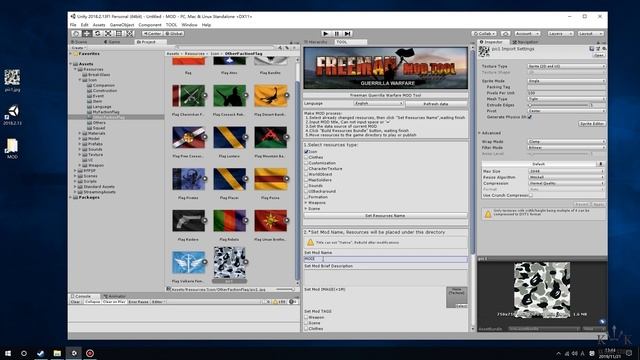The height and width of the screenshot is (360, 640).
Task: Check the Weapon mod tag checkbox
Action: pos(306,317)
